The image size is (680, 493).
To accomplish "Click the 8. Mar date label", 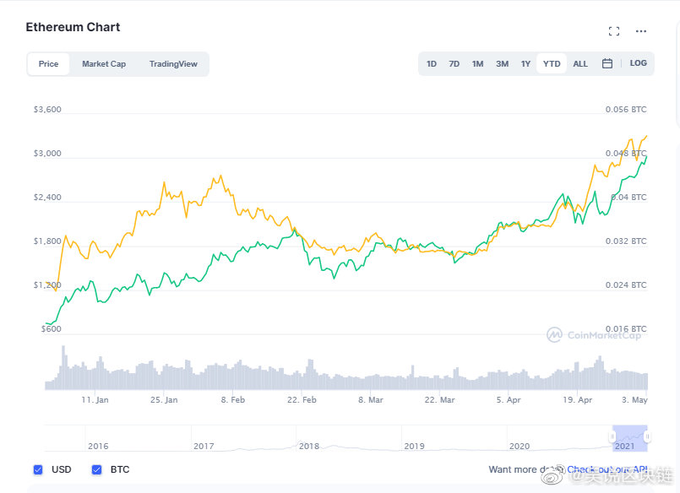I will click(371, 400).
